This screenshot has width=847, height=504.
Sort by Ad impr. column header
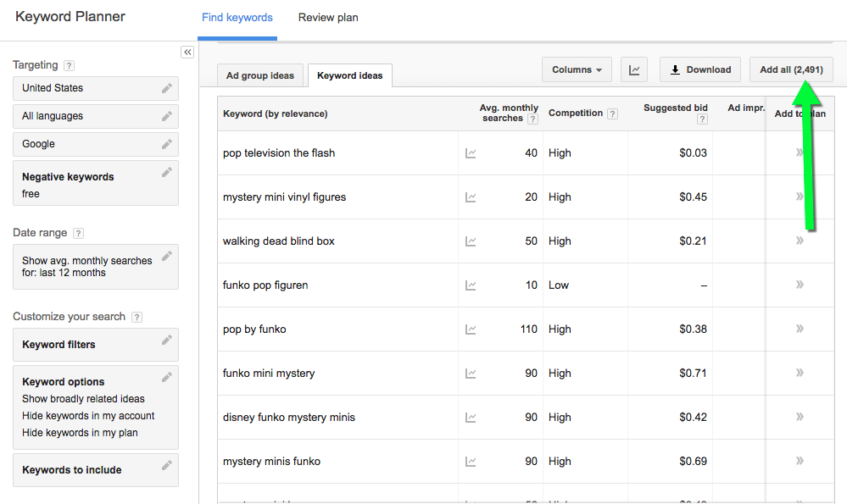746,108
